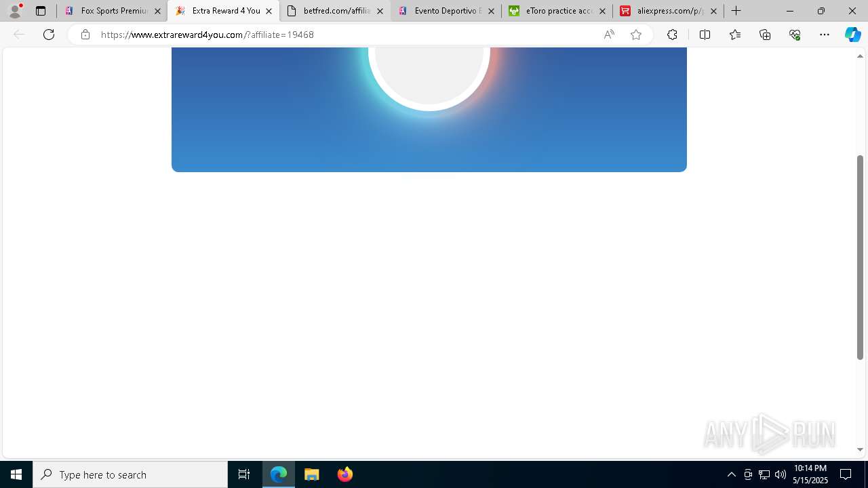Switch to the Fox Sports Premium tab
Screen dimensions: 868x488
click(x=112, y=11)
